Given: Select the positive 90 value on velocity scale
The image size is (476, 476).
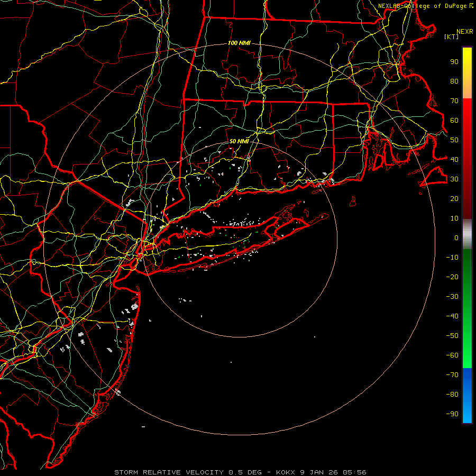Looking at the screenshot, I should click(454, 62).
